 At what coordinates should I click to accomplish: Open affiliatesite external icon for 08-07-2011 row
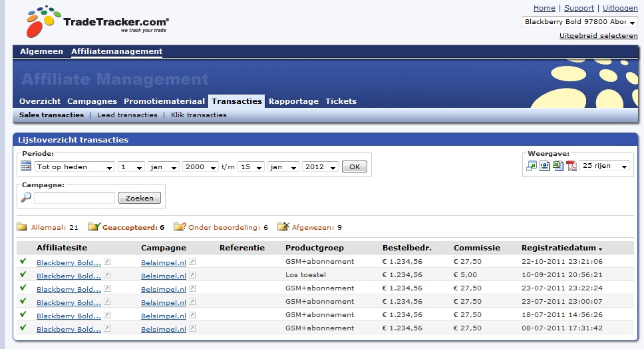tap(107, 328)
